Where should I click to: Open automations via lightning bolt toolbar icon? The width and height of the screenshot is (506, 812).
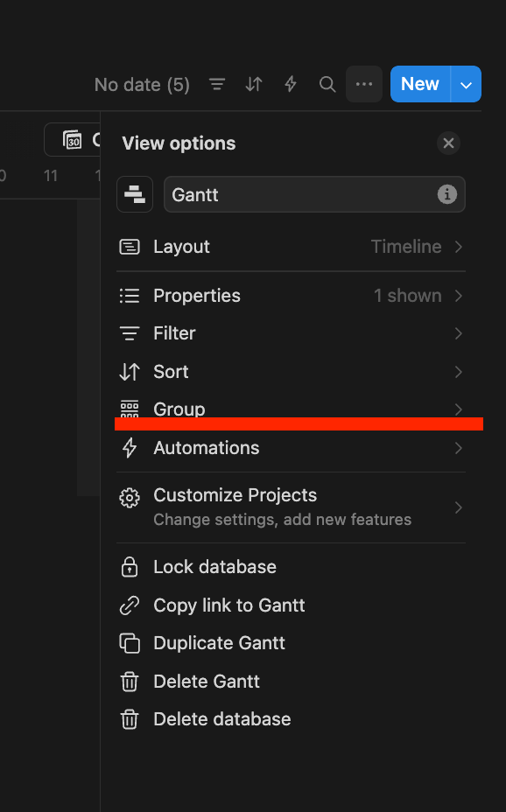pyautogui.click(x=291, y=84)
